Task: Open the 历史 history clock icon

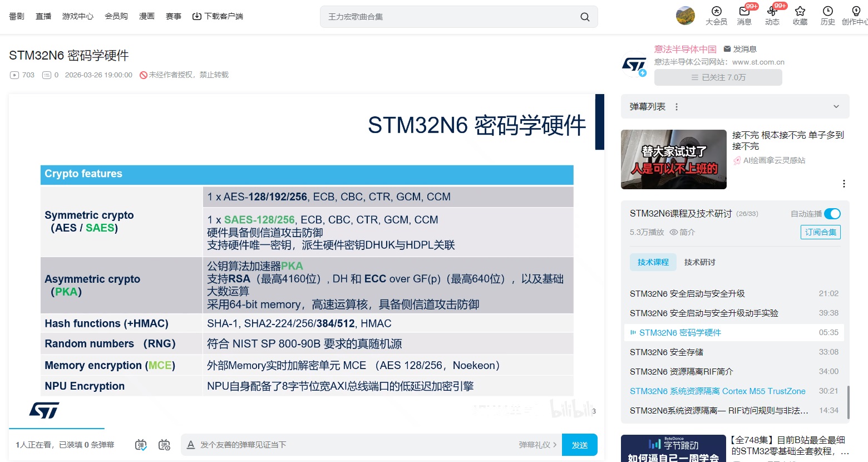Action: point(828,12)
